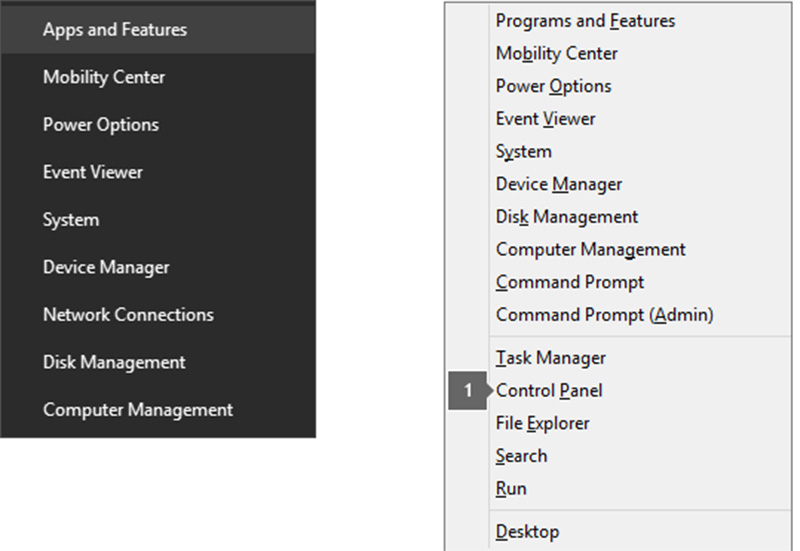Screen dimensions: 800x551
Task: Open Apps and Features in dark menu
Action: click(115, 30)
